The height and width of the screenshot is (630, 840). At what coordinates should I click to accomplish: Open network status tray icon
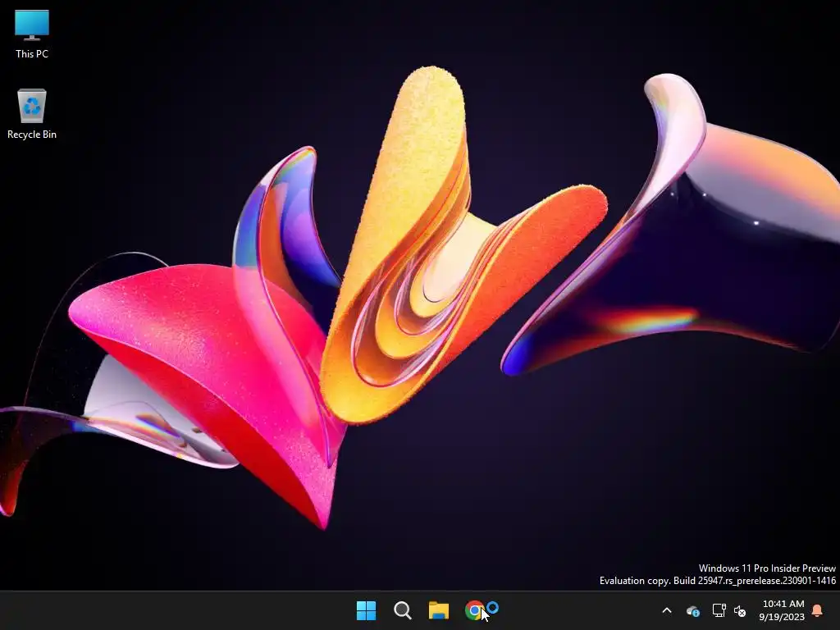(719, 610)
